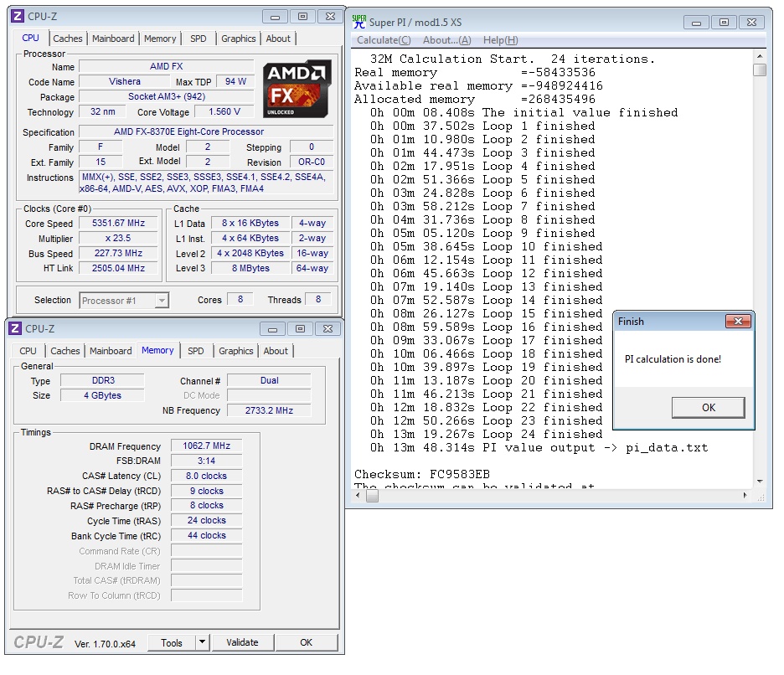Click the memory Type value DDR3

[x=102, y=380]
